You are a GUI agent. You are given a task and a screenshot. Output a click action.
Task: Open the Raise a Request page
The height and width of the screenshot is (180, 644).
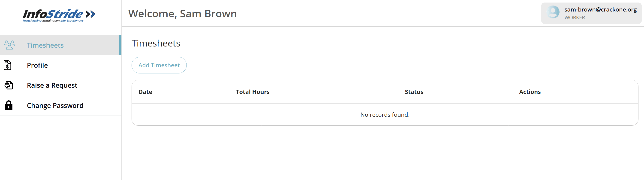coord(52,85)
